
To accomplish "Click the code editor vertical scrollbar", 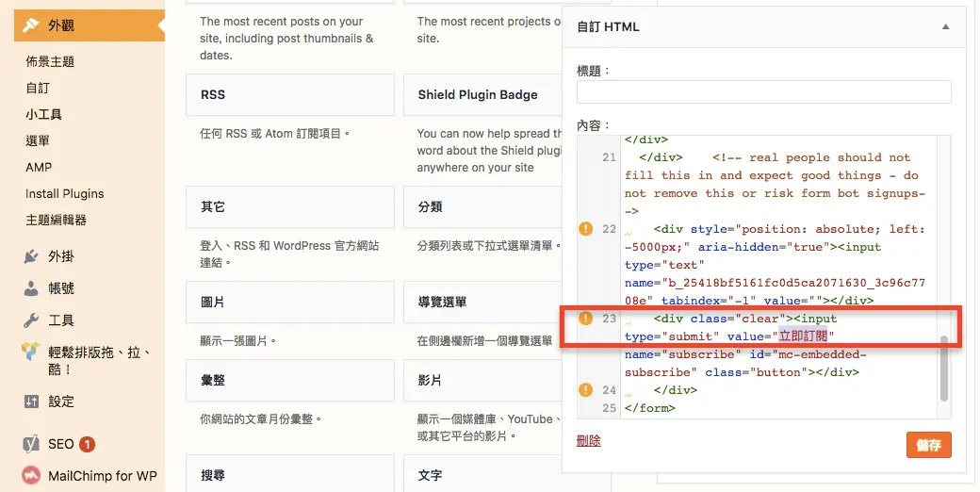I will click(x=944, y=369).
